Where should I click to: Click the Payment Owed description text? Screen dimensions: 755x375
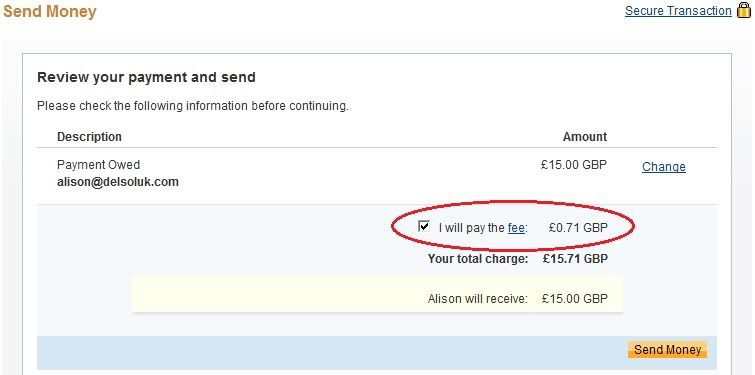click(x=98, y=165)
